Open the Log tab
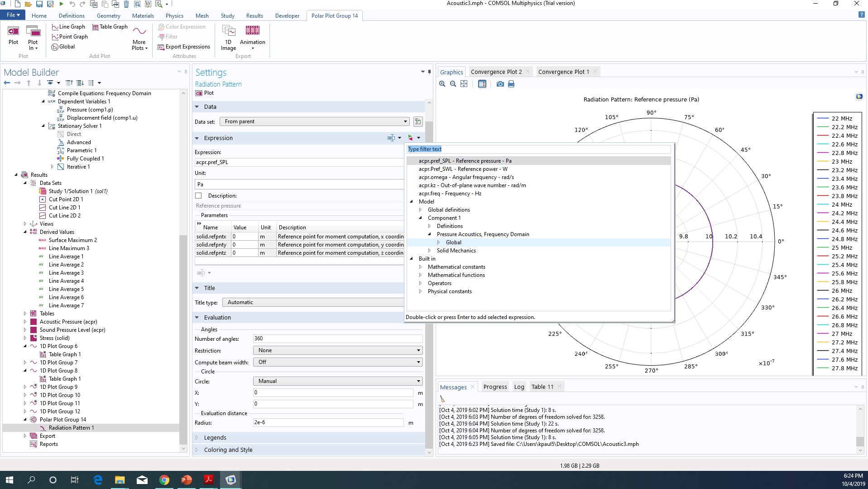 519,387
